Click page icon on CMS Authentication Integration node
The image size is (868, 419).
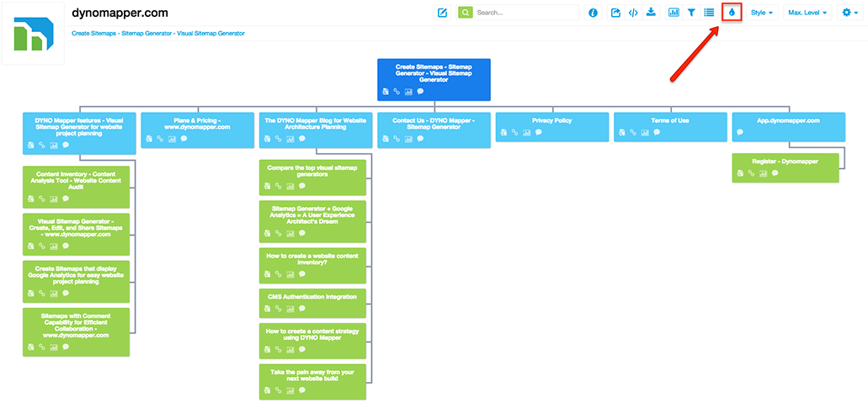click(267, 308)
